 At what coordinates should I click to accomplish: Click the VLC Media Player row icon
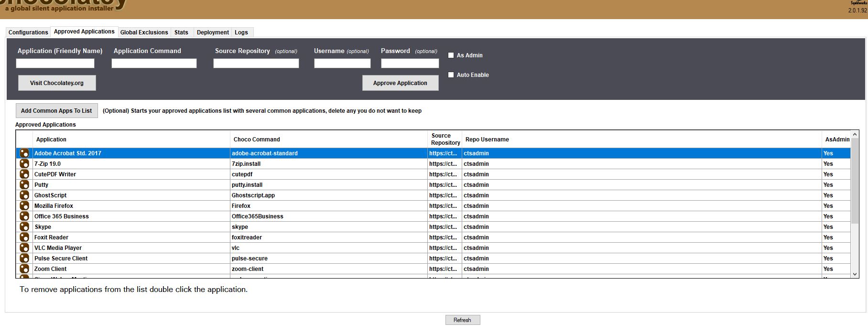[x=24, y=248]
